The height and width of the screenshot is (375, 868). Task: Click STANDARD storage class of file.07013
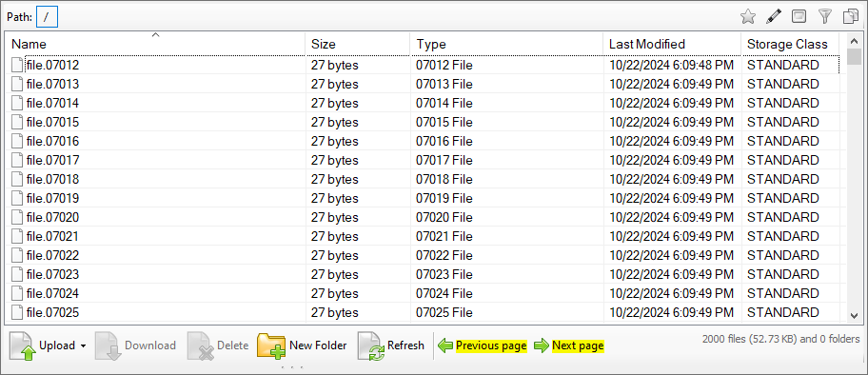click(782, 84)
